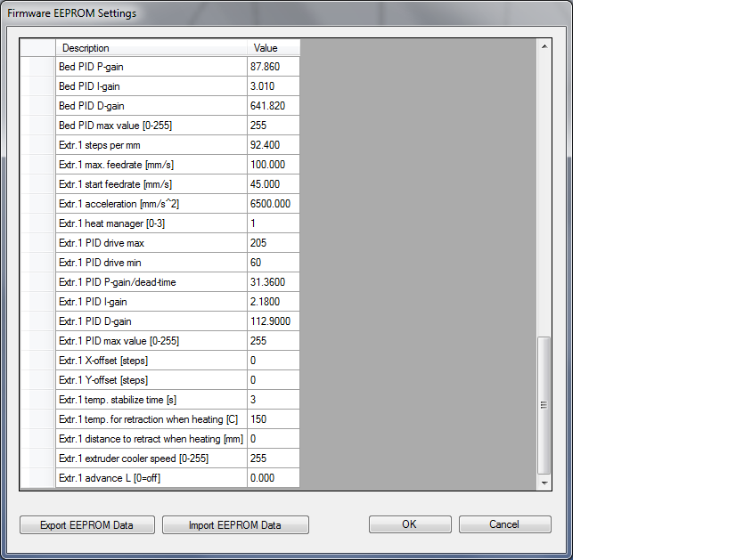The image size is (736, 560).
Task: Click the Import EEPROM Data button
Action: (x=234, y=524)
